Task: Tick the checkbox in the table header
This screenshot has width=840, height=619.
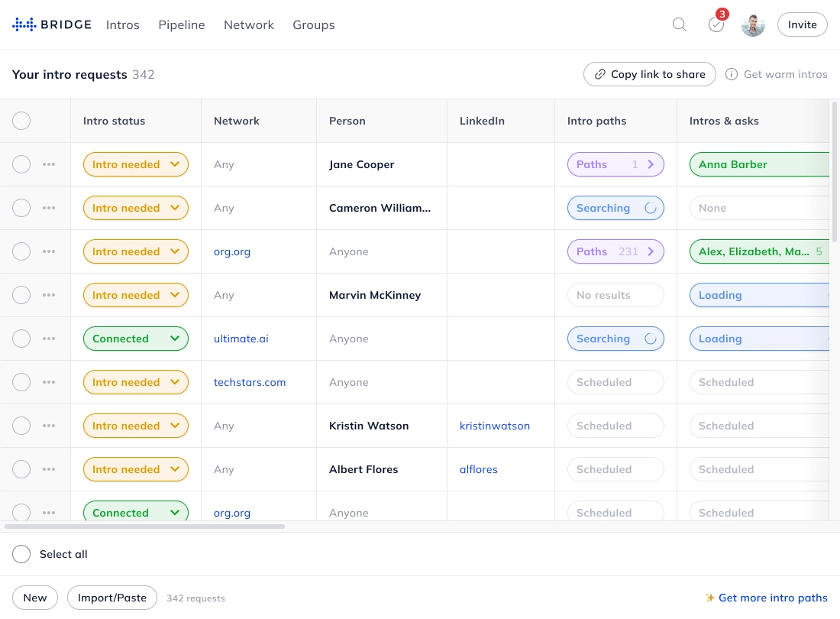Action: point(21,121)
